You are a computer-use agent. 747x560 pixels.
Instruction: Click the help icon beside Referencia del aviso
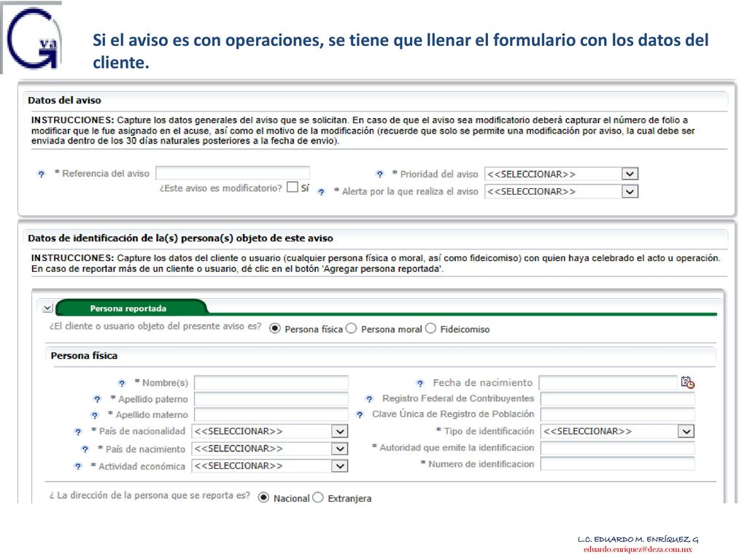42,174
